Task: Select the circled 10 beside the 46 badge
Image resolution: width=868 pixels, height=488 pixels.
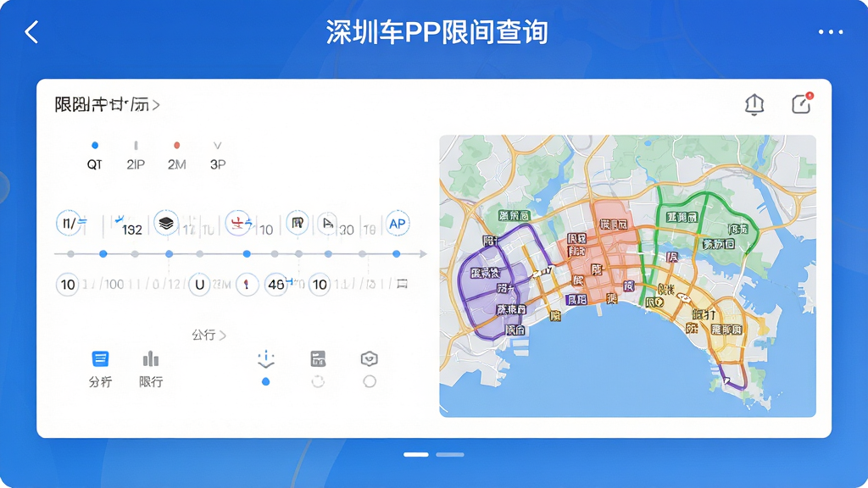Action: pyautogui.click(x=320, y=285)
